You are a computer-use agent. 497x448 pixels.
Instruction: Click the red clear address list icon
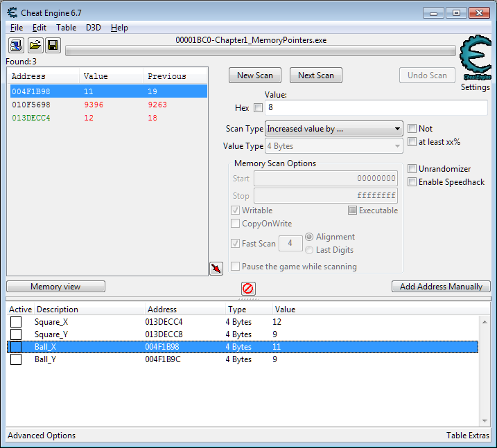point(248,288)
